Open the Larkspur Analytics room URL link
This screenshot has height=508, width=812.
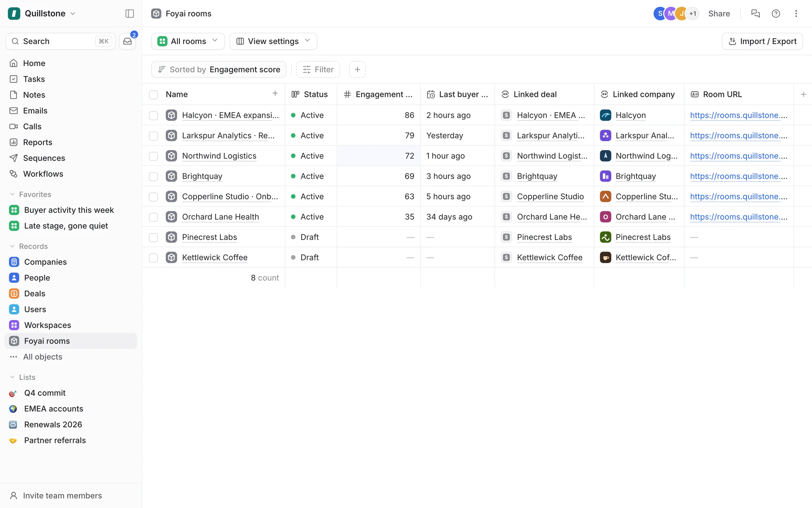(x=739, y=135)
